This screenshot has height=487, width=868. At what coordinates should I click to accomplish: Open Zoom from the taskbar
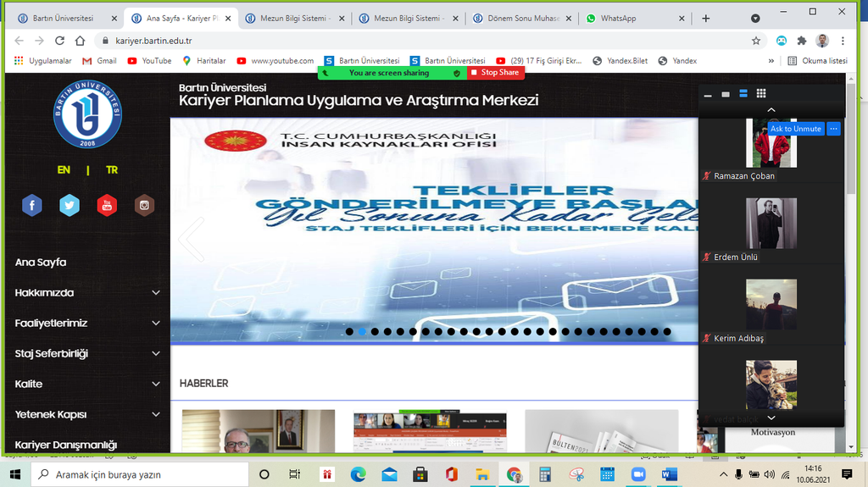pos(638,474)
